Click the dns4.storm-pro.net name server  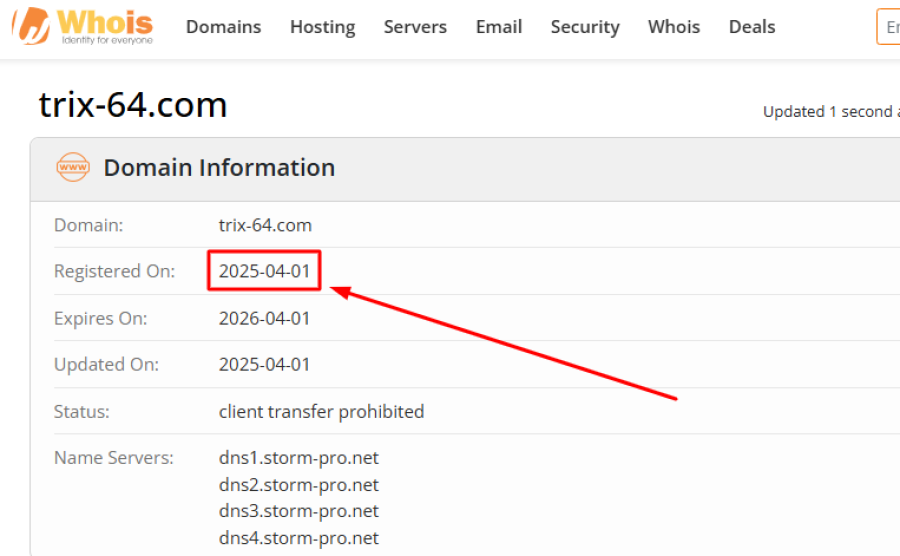click(299, 538)
